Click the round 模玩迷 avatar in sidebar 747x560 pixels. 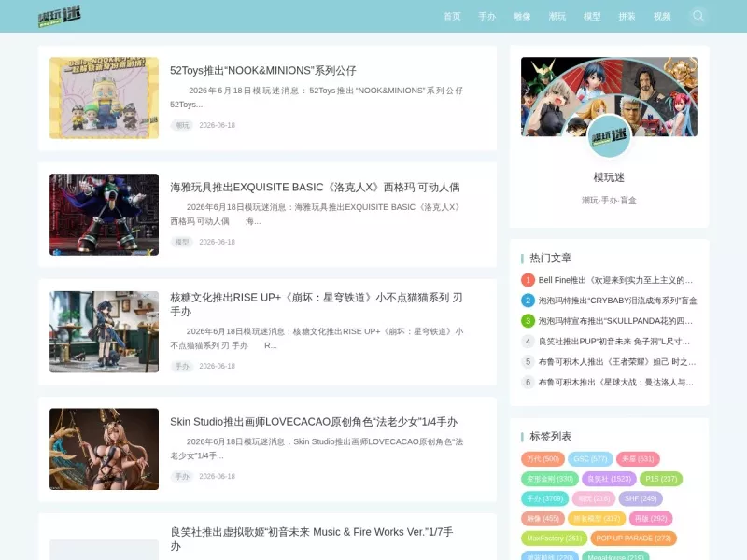tap(609, 136)
